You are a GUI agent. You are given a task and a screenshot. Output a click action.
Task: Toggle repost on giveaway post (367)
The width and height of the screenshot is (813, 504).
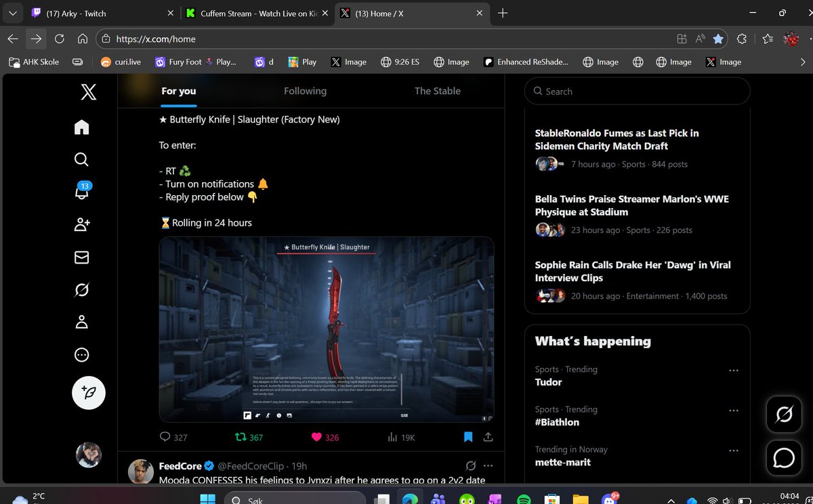tap(248, 438)
